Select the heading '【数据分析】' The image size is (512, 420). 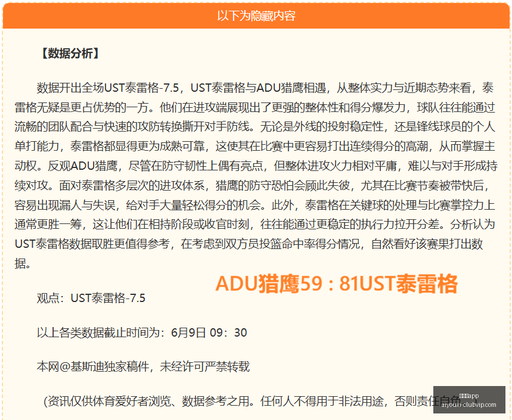click(x=70, y=54)
